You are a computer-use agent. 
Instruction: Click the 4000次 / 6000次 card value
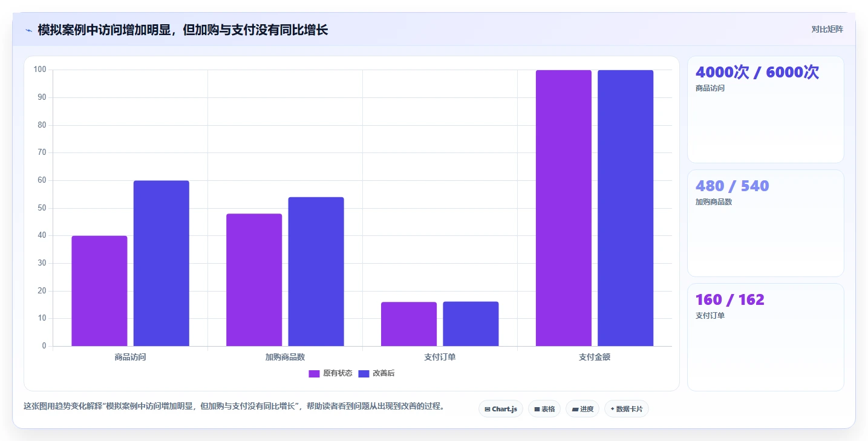(757, 72)
